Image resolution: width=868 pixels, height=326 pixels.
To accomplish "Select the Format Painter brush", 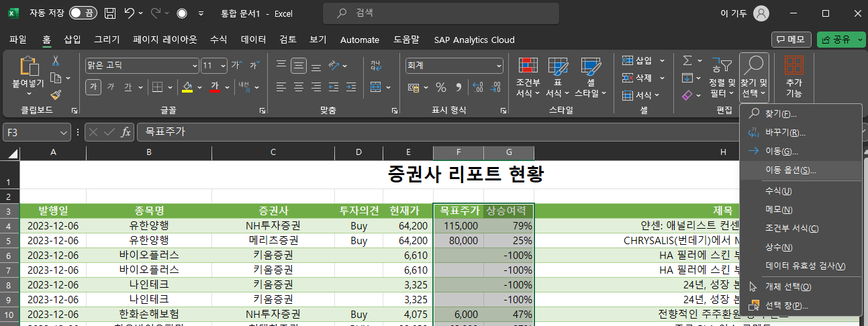I will point(56,95).
